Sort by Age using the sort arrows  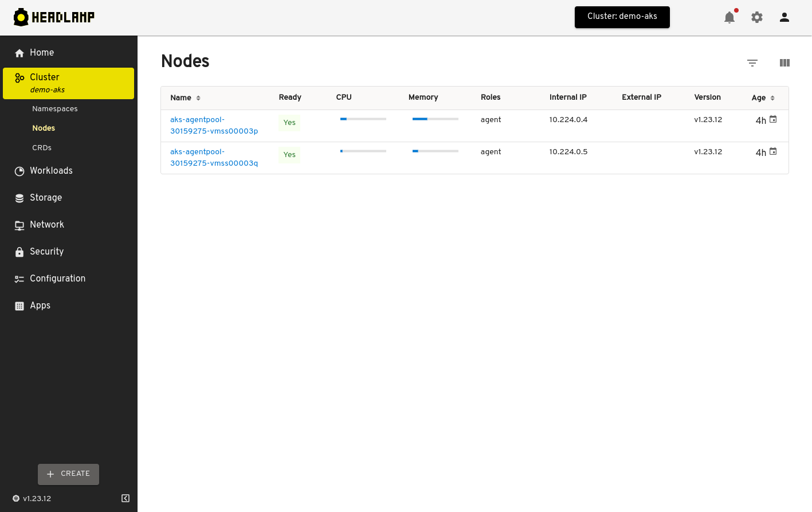tap(772, 98)
